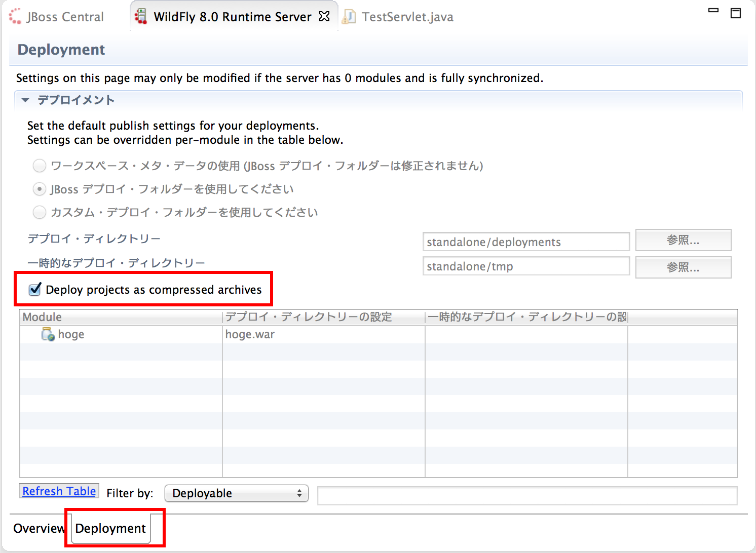The height and width of the screenshot is (553, 756).
Task: Click the hoge module icon
Action: [x=48, y=334]
